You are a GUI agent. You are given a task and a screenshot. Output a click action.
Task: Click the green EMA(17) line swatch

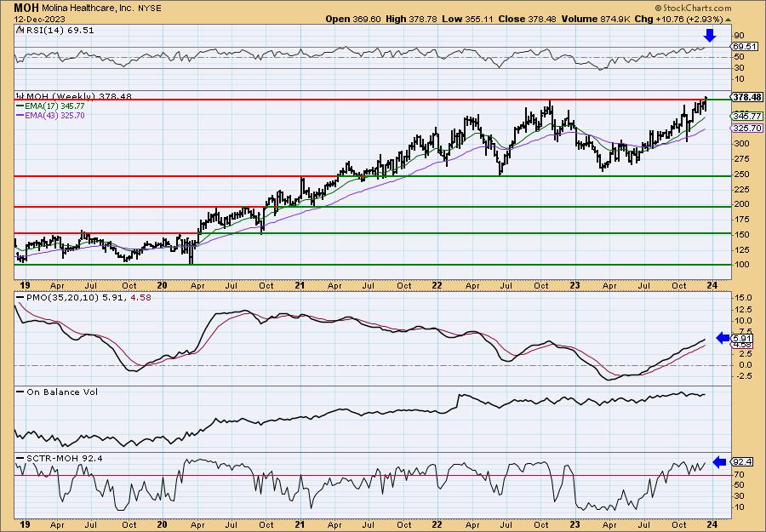coord(20,106)
